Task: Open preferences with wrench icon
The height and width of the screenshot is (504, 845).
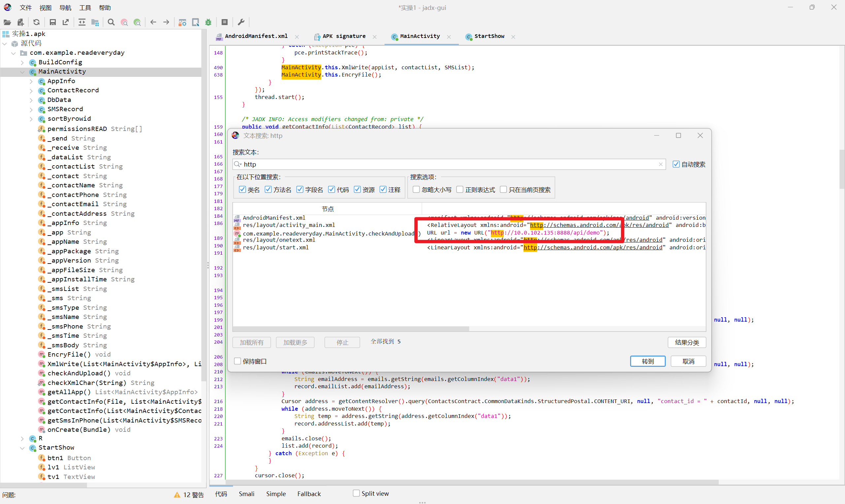Action: click(241, 22)
